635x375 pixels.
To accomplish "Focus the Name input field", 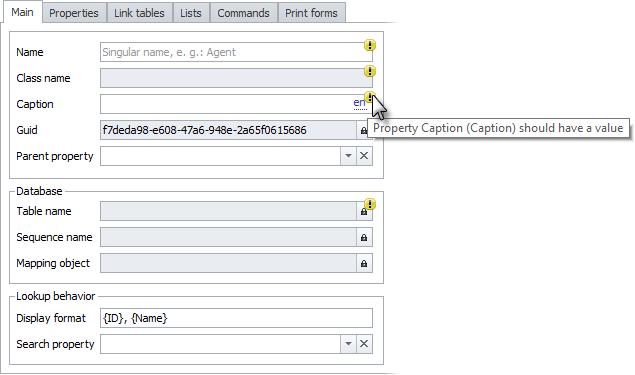I will (236, 52).
